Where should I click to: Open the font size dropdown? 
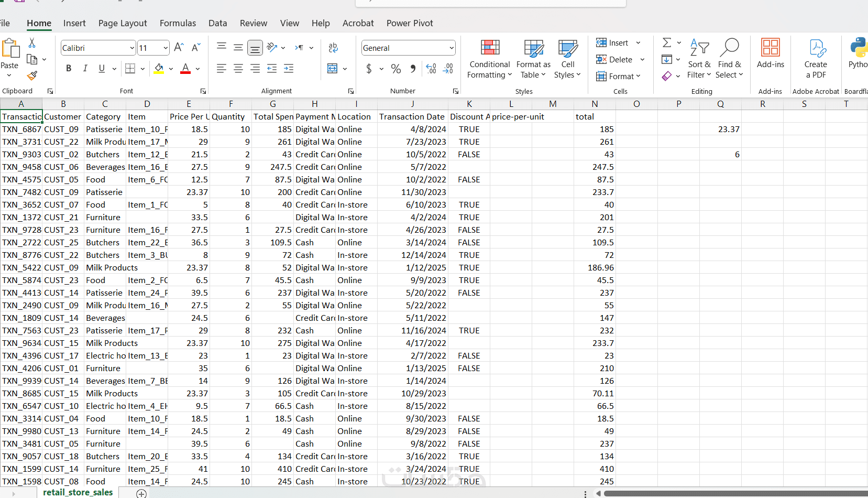[166, 48]
